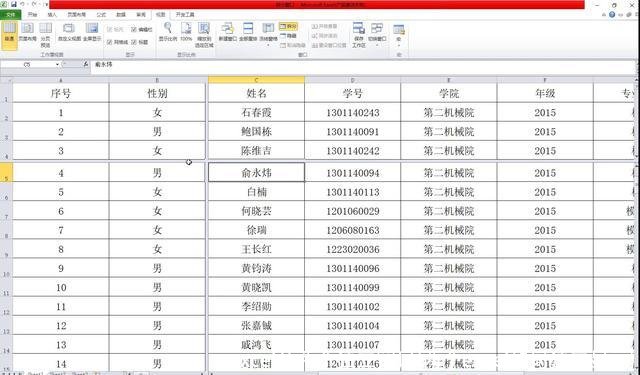
Task: Click the Name Box showing C5
Action: coord(27,64)
